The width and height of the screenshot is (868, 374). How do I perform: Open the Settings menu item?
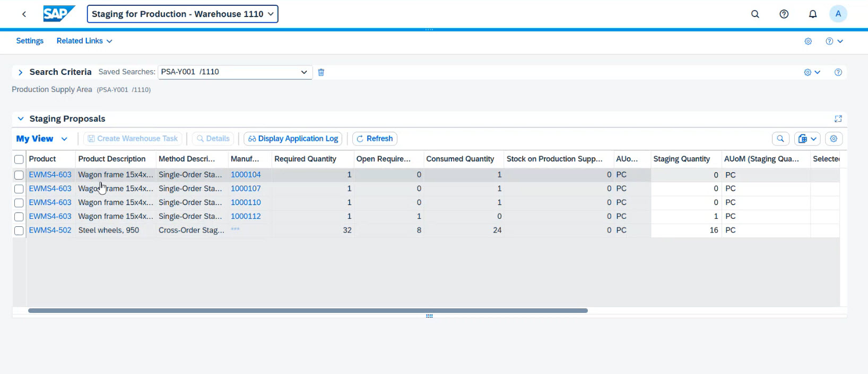pyautogui.click(x=30, y=41)
